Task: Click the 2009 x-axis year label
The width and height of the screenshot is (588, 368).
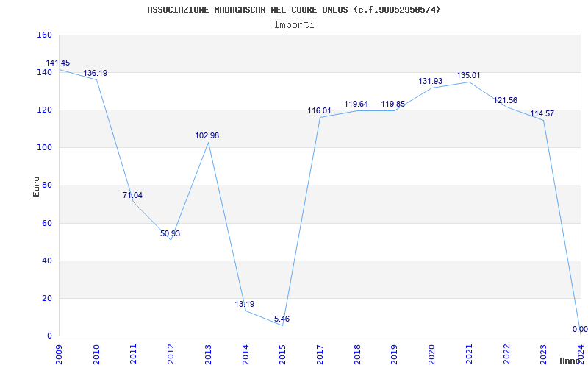Action: pos(59,355)
